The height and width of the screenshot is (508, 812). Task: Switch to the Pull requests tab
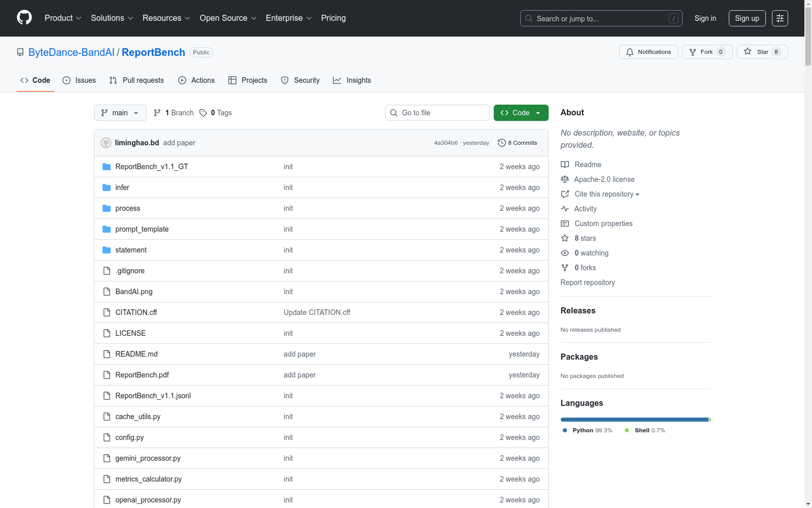click(137, 80)
